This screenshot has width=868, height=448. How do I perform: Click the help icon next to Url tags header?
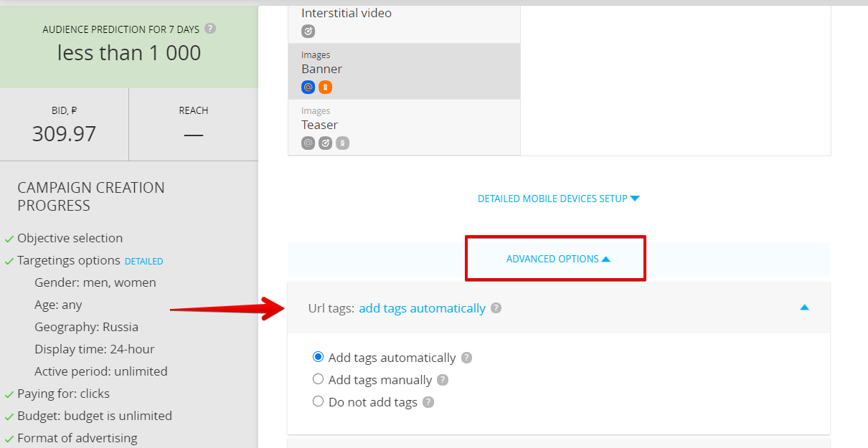point(496,308)
